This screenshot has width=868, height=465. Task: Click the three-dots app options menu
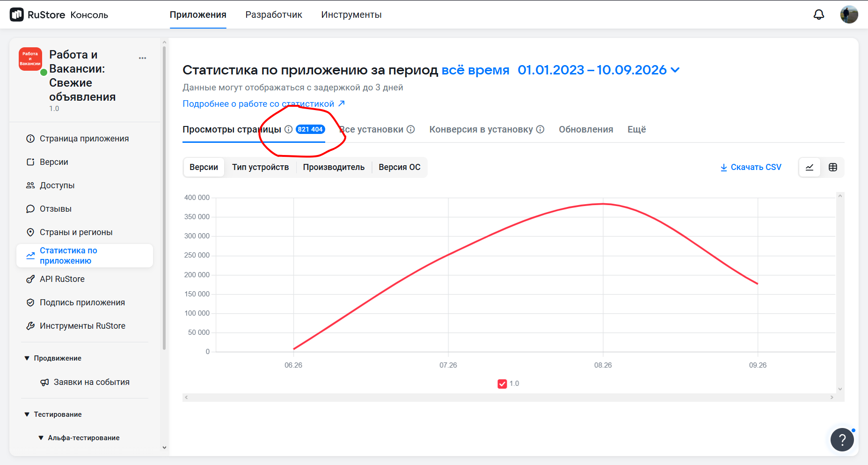click(142, 58)
